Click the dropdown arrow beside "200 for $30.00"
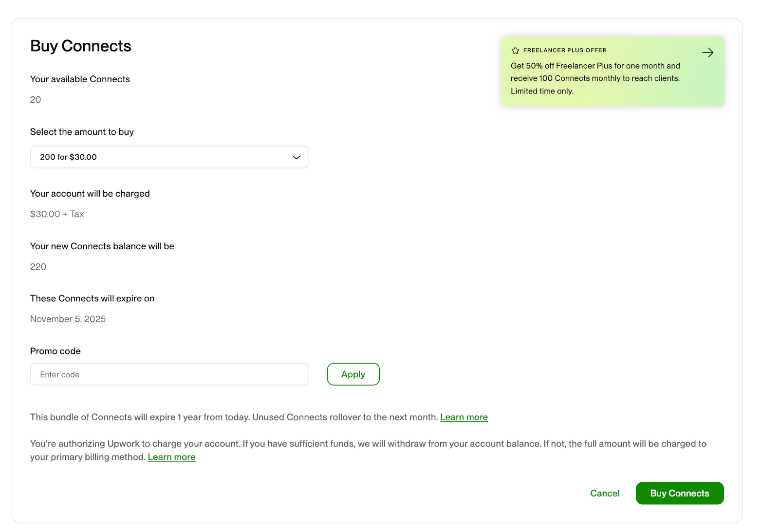This screenshot has width=779, height=532. (296, 157)
